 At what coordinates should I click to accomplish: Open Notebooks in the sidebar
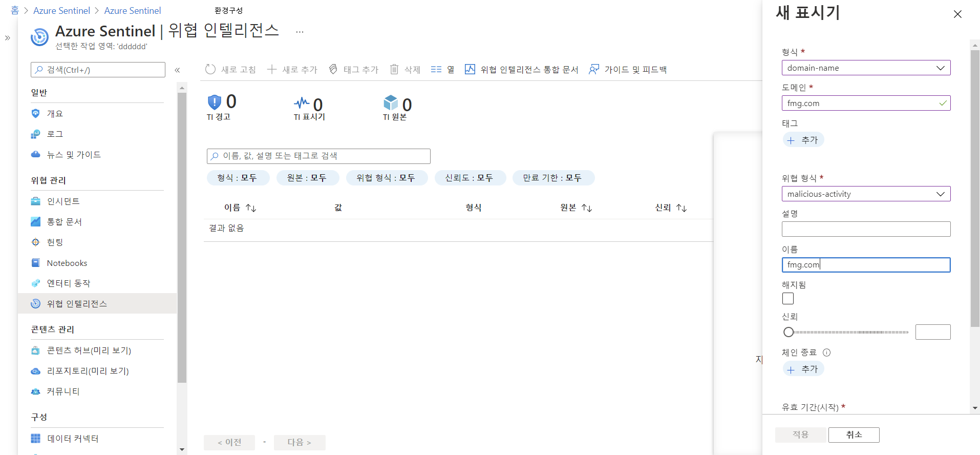97,263
